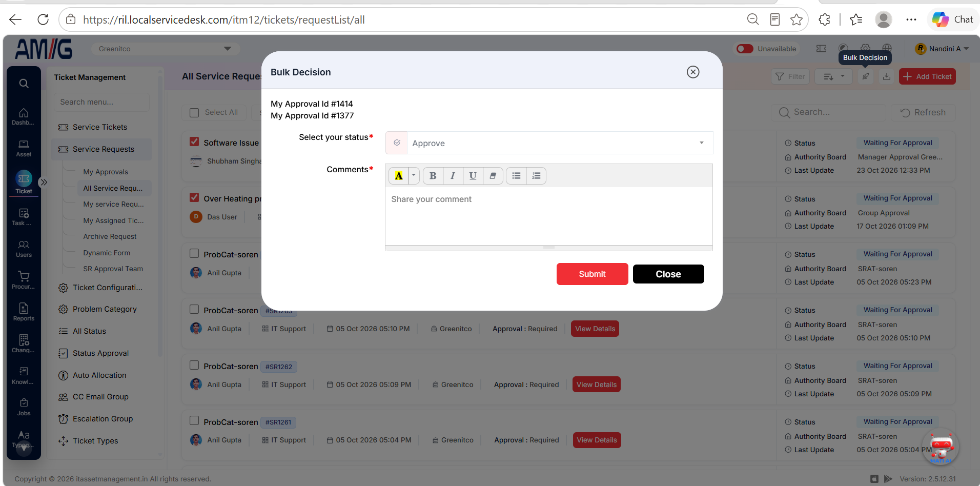The width and height of the screenshot is (980, 486).
Task: Open Service Tickets menu item
Action: [100, 127]
